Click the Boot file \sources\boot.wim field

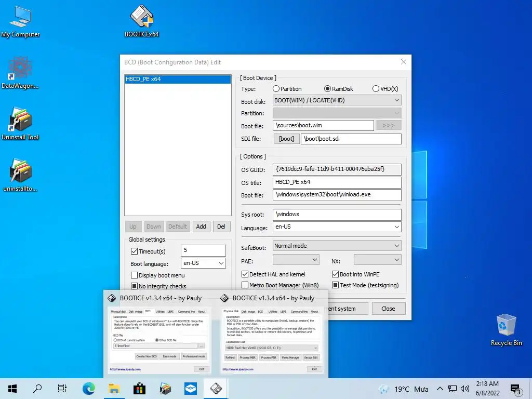(x=323, y=125)
